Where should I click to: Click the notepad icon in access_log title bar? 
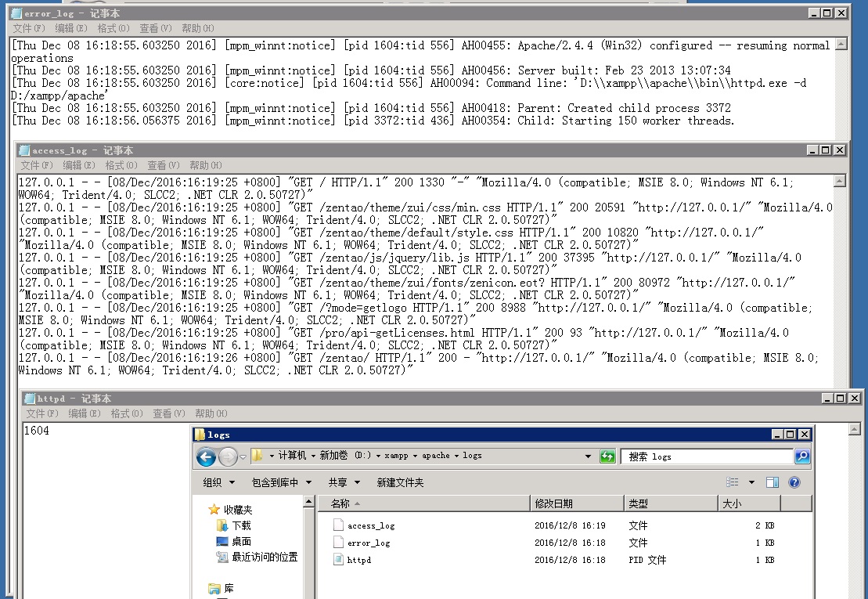tap(24, 150)
